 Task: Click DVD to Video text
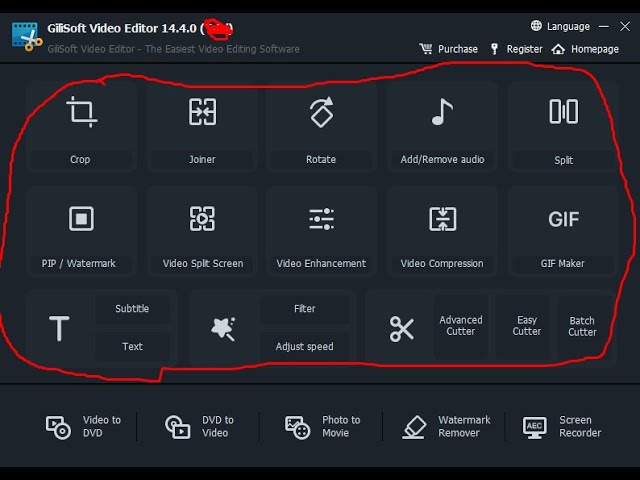tap(218, 427)
